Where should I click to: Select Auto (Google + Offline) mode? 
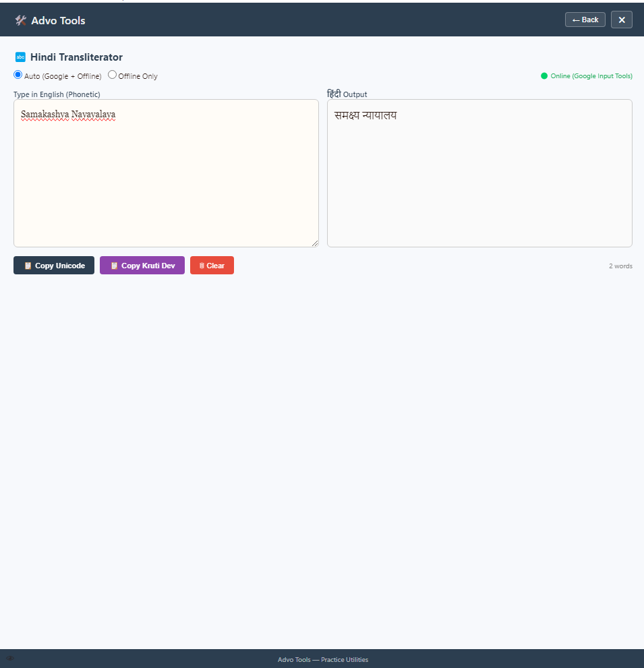point(18,75)
